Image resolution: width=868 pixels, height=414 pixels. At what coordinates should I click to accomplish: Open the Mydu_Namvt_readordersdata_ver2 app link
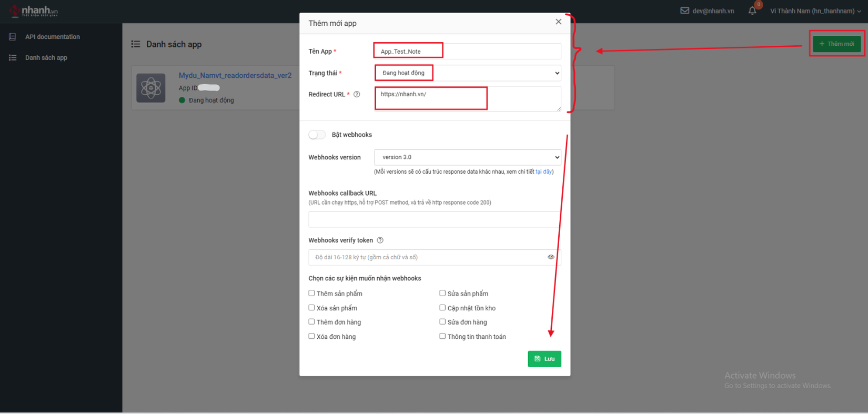point(235,76)
